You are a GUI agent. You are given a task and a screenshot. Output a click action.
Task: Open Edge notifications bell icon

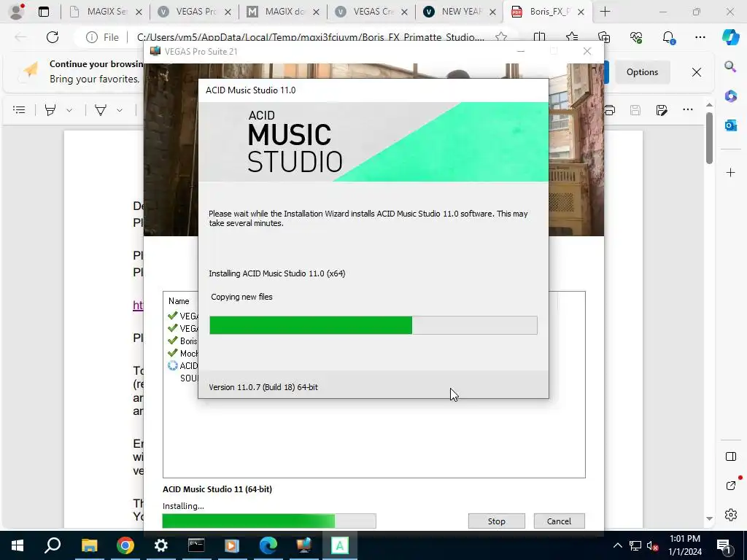click(x=668, y=36)
